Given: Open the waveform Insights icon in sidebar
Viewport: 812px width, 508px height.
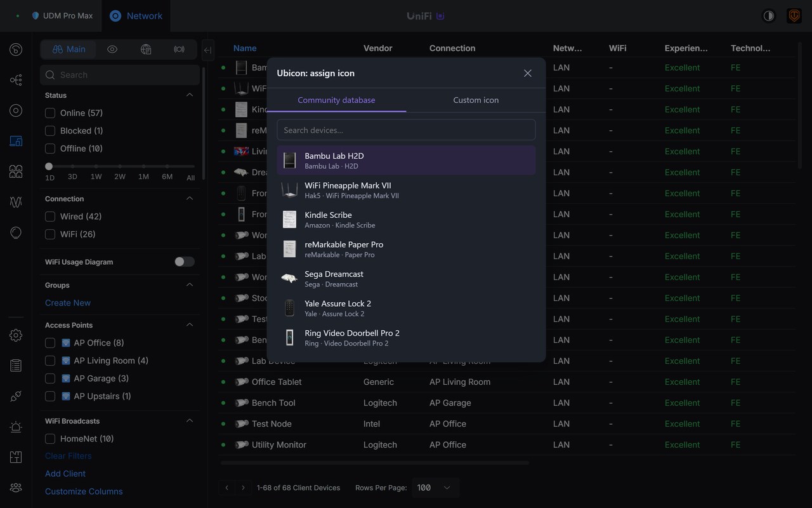Looking at the screenshot, I should (16, 202).
